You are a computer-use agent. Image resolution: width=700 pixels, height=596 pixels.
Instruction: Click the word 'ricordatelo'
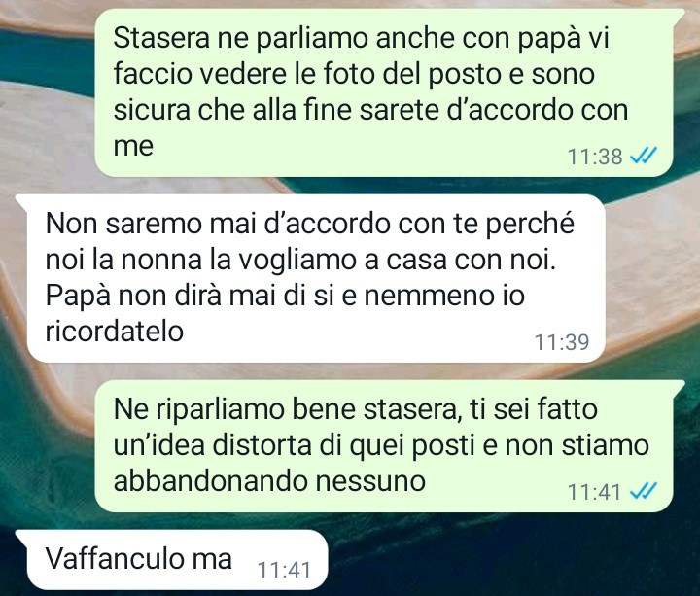(115, 332)
